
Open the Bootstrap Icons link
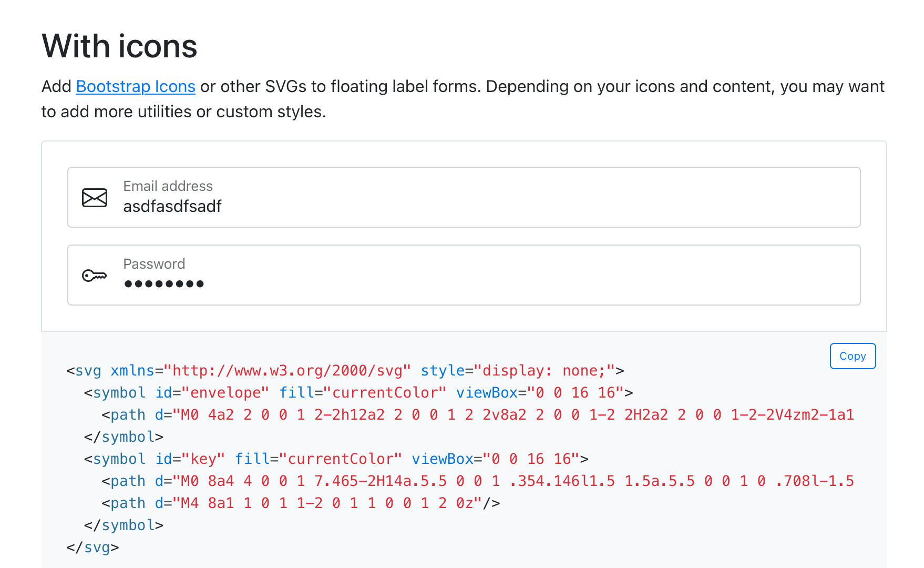(136, 86)
